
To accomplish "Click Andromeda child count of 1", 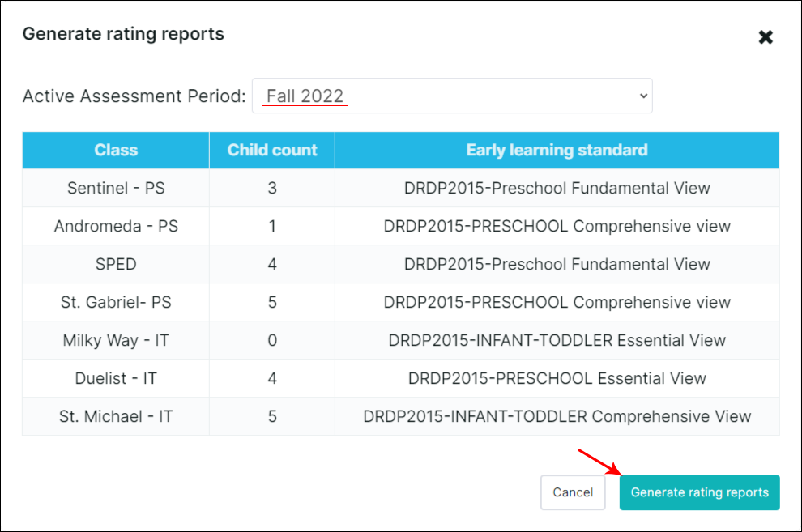I will pos(272,226).
